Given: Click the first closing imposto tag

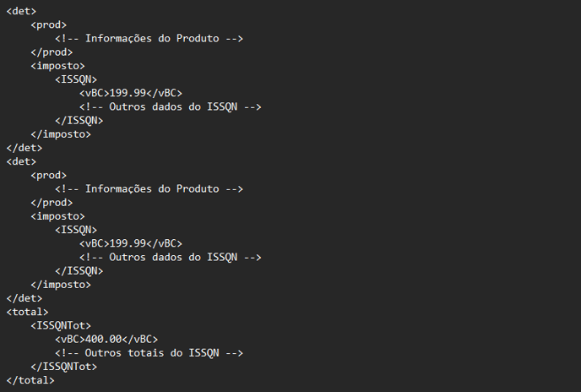Looking at the screenshot, I should click(61, 134).
